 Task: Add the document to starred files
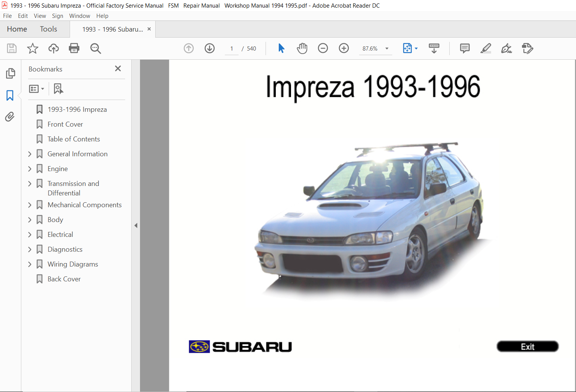click(x=33, y=48)
